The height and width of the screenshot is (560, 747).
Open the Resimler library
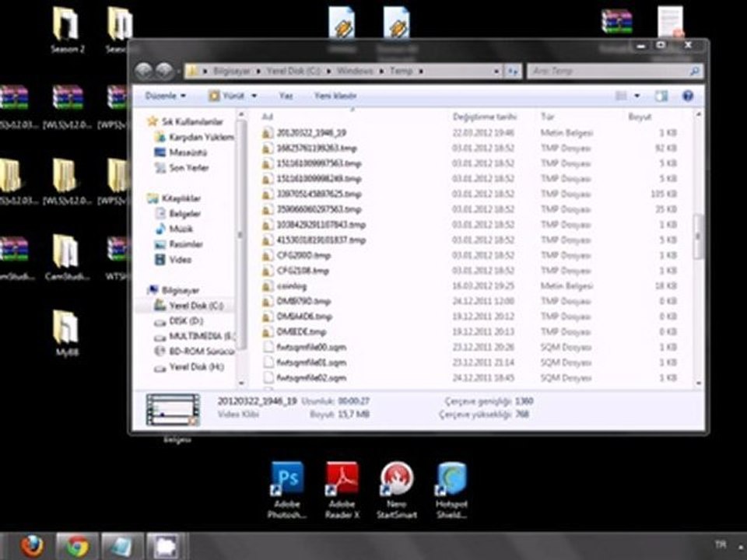pos(179,244)
